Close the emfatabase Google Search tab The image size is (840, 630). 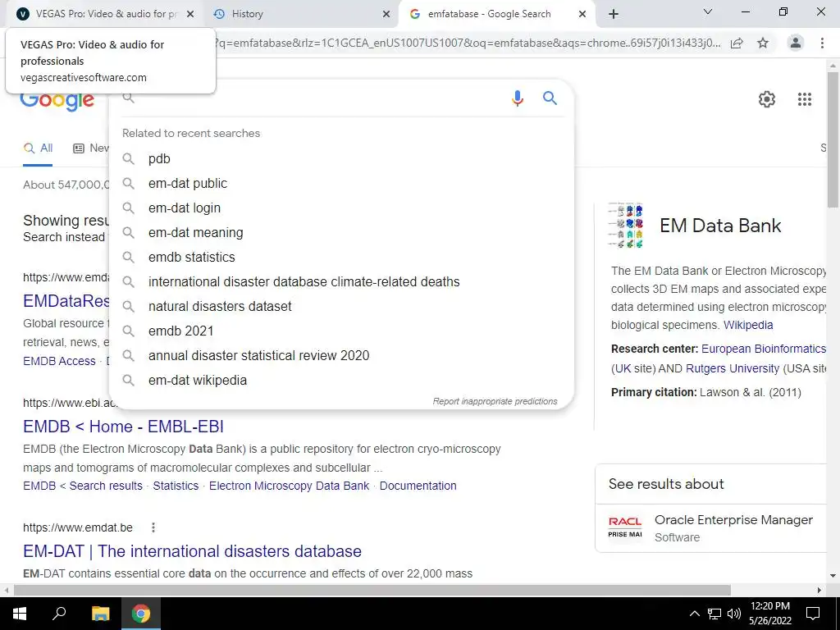[x=582, y=14]
